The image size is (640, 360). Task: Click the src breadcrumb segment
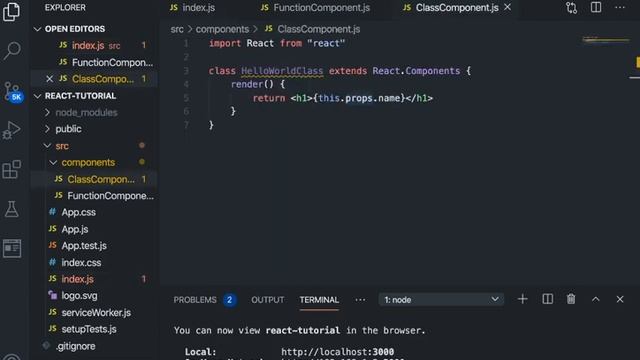click(x=177, y=29)
